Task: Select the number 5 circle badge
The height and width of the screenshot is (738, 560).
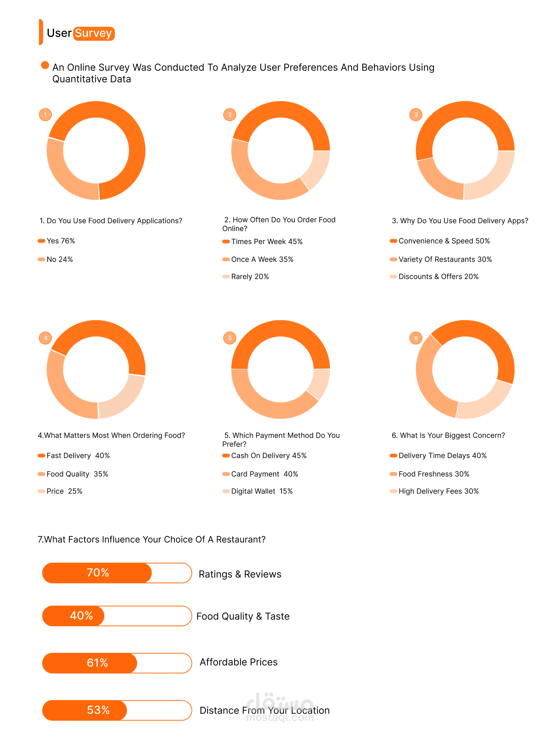Action: click(x=230, y=338)
